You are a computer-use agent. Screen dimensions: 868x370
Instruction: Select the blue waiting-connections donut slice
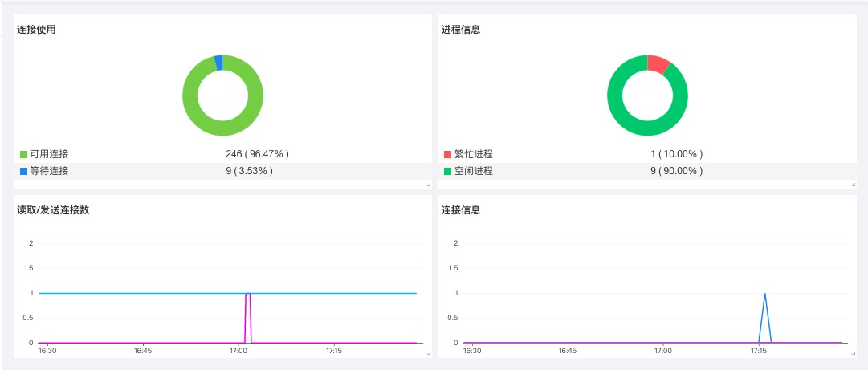218,63
